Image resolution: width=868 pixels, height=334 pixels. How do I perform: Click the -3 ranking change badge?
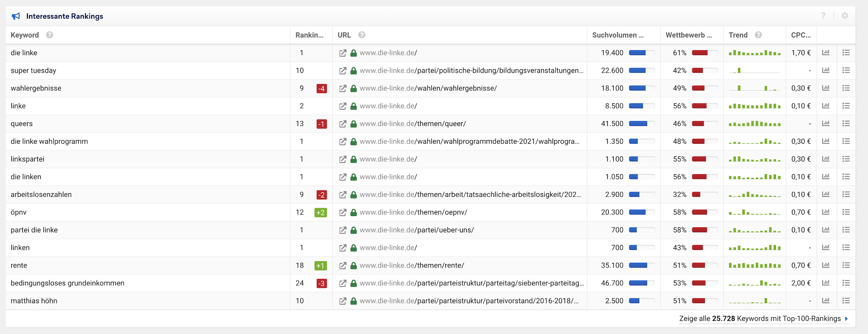322,284
